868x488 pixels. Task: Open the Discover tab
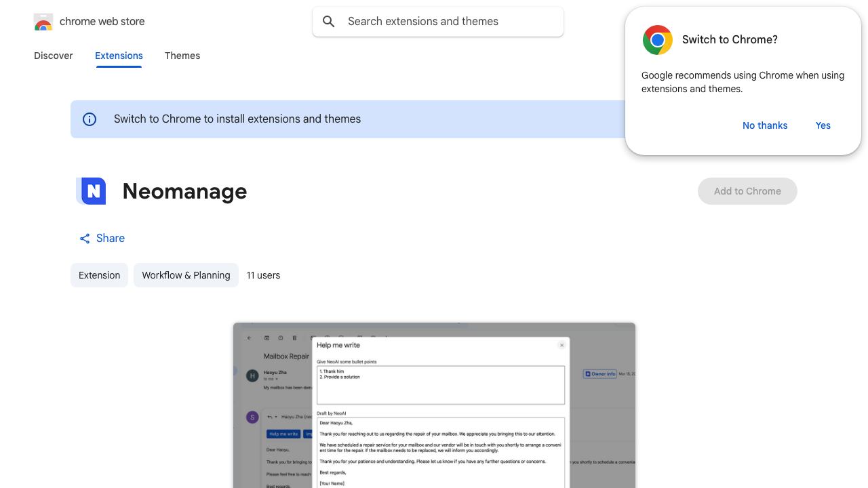(54, 56)
